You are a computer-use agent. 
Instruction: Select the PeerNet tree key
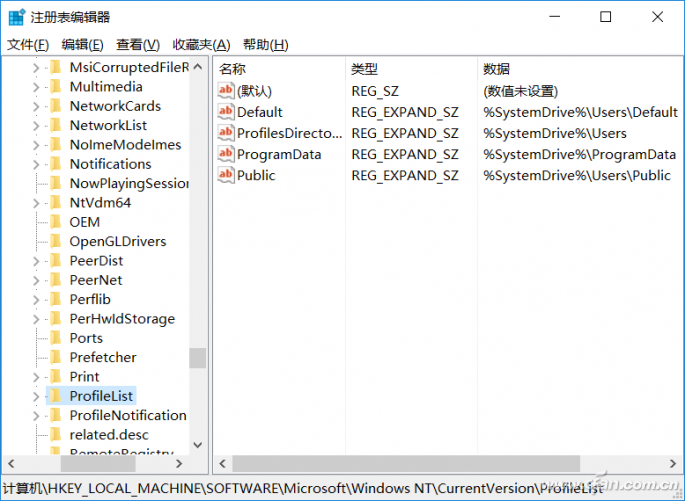coord(96,280)
